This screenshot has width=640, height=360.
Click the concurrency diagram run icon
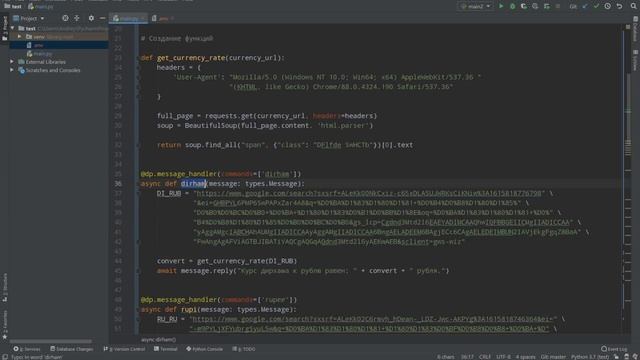(547, 6)
